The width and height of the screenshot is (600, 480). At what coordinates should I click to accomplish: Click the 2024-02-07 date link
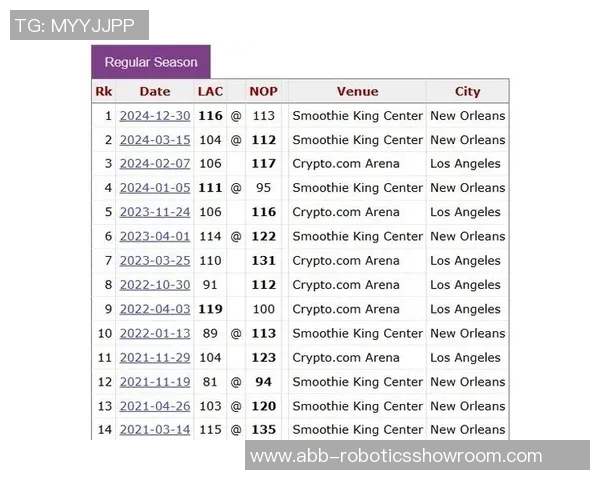point(154,164)
